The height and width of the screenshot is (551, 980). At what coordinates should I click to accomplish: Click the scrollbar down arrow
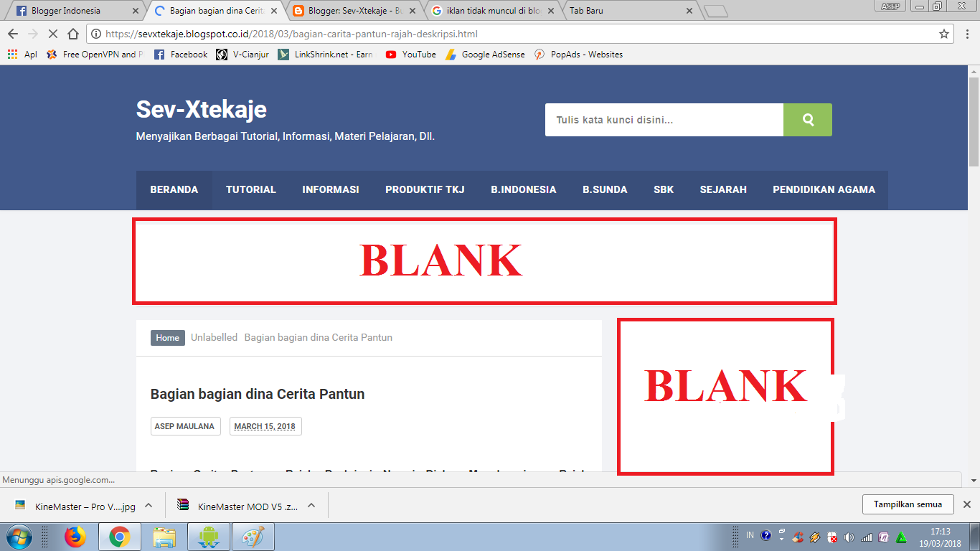coord(974,480)
